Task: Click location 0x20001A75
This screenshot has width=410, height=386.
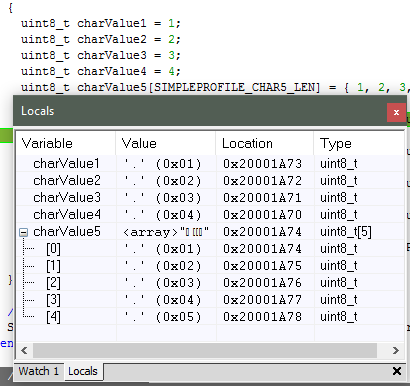Action: 262,266
